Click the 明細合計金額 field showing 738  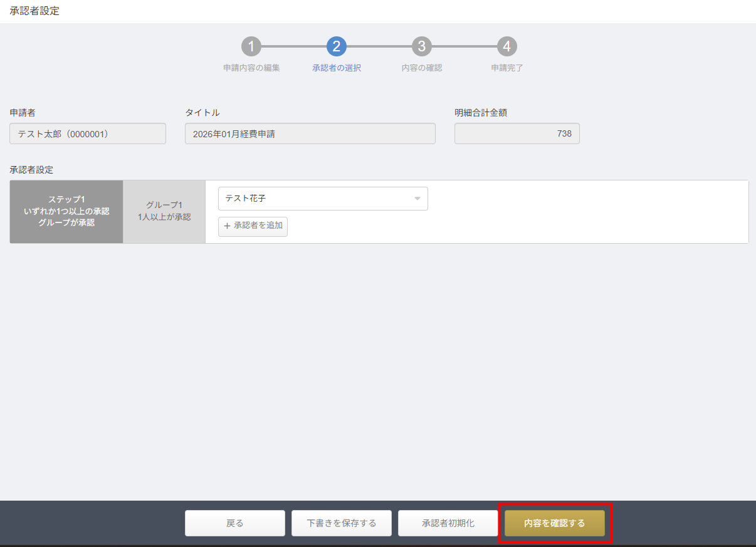517,133
